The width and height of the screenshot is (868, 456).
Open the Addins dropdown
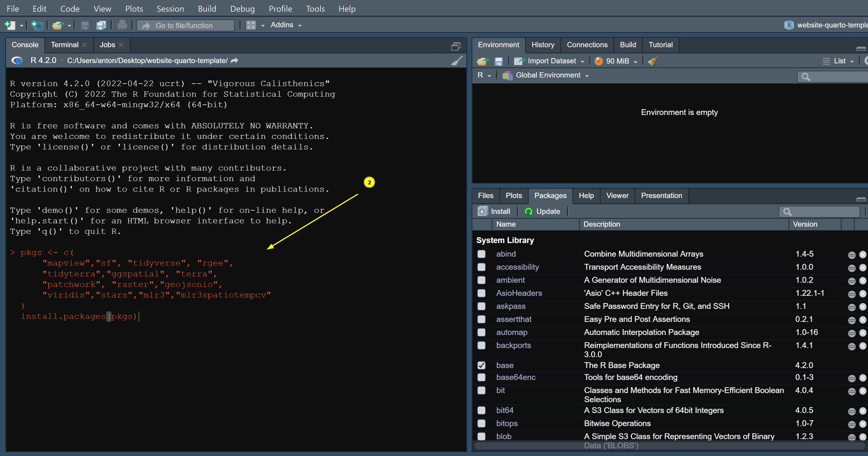point(286,25)
